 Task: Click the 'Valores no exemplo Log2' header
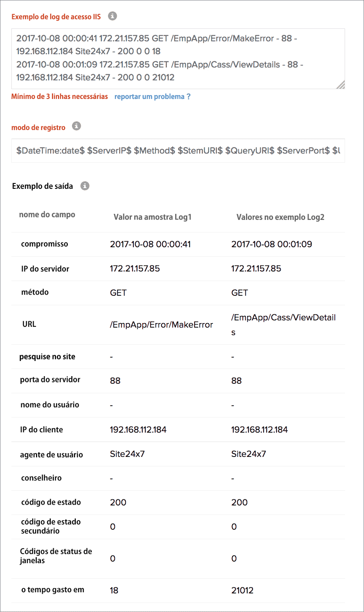point(280,217)
